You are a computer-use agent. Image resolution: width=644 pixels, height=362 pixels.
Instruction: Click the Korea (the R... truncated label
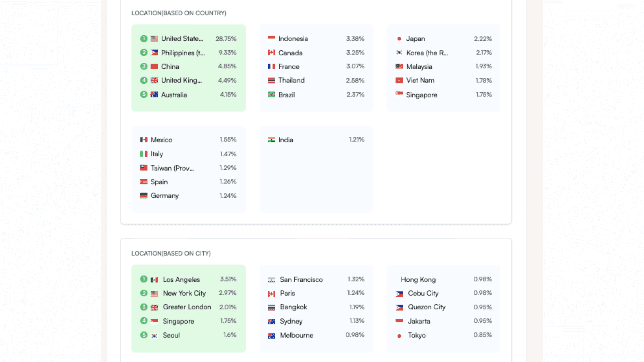pos(427,53)
